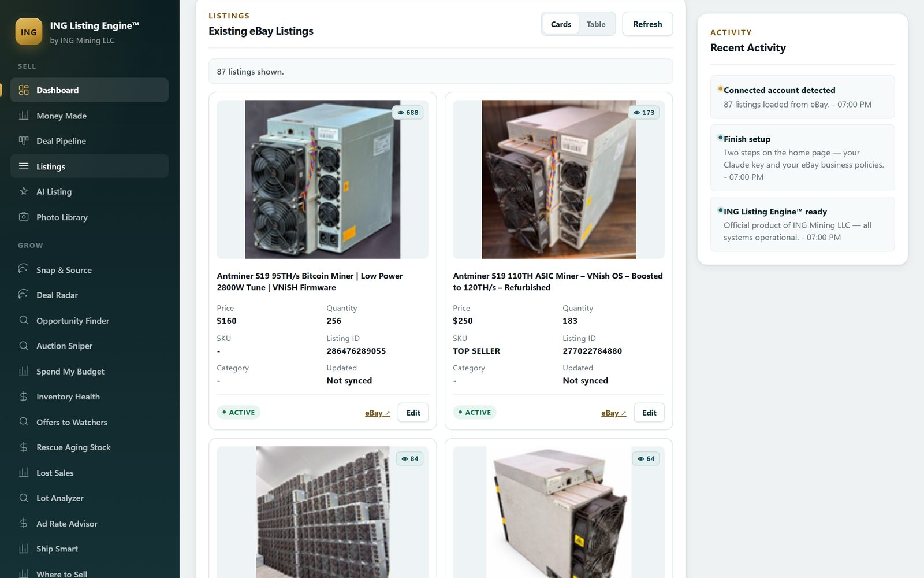Click the Antminer S19 110TH listing title
The height and width of the screenshot is (578, 924).
[558, 281]
